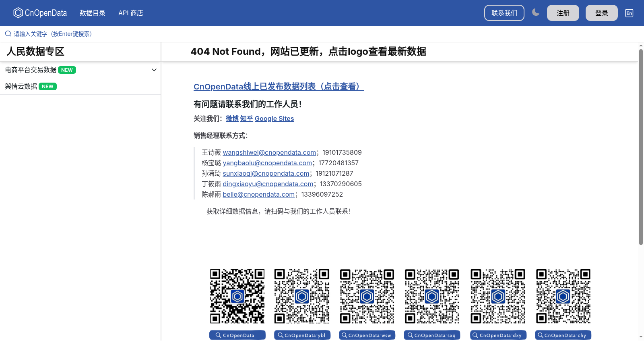The width and height of the screenshot is (644, 347).
Task: Click phone number 19101735809
Action: click(342, 152)
